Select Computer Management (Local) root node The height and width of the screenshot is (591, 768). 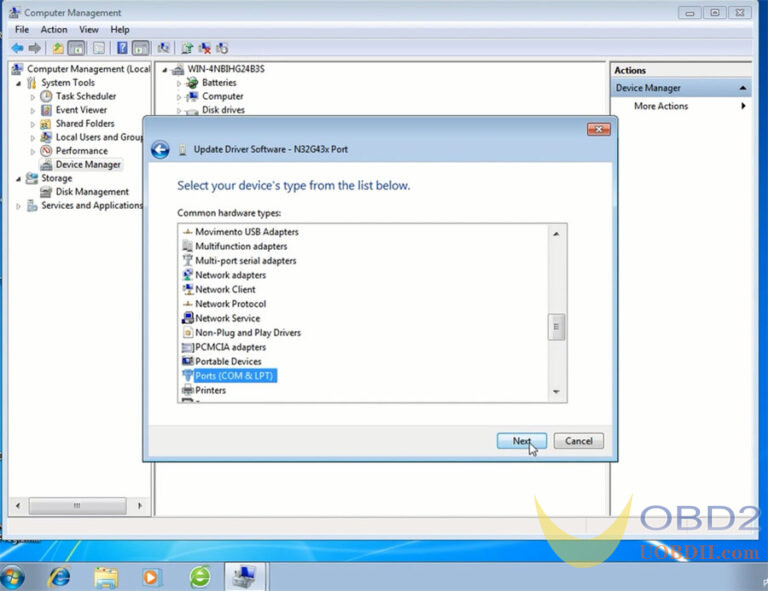click(88, 69)
